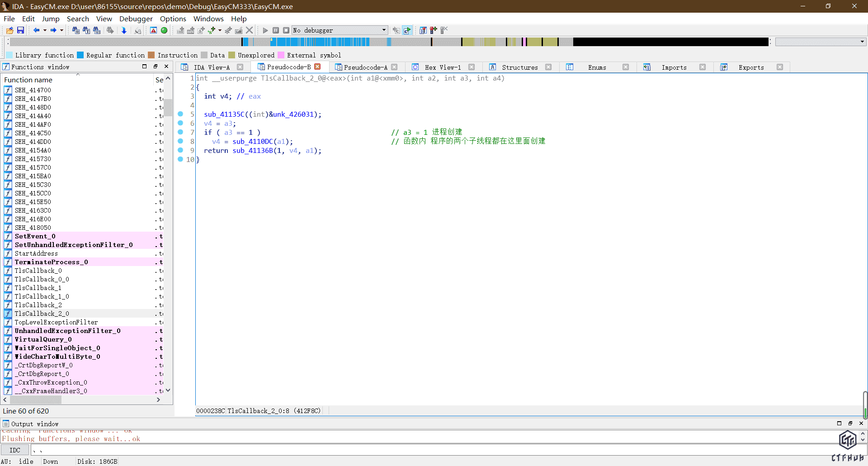Screen dimensions: 868x466
Task: Open the navigation band dropdown at far right
Action: pos(862,42)
